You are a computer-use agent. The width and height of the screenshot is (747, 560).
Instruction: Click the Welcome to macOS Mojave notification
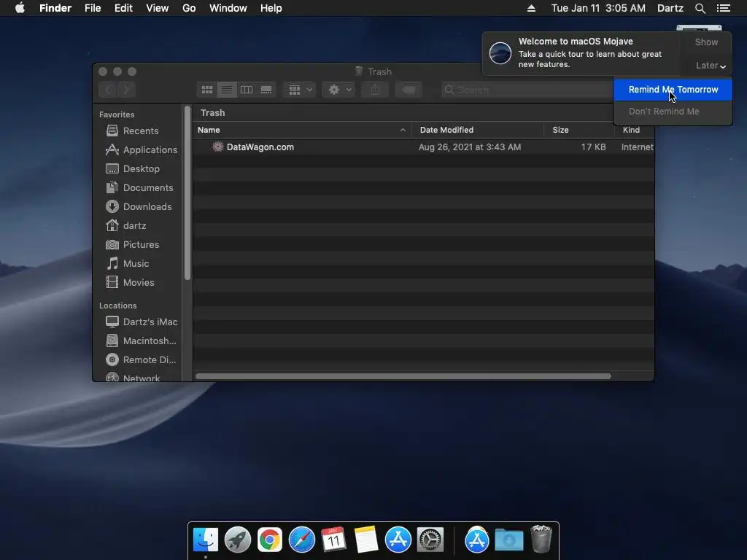(x=581, y=53)
